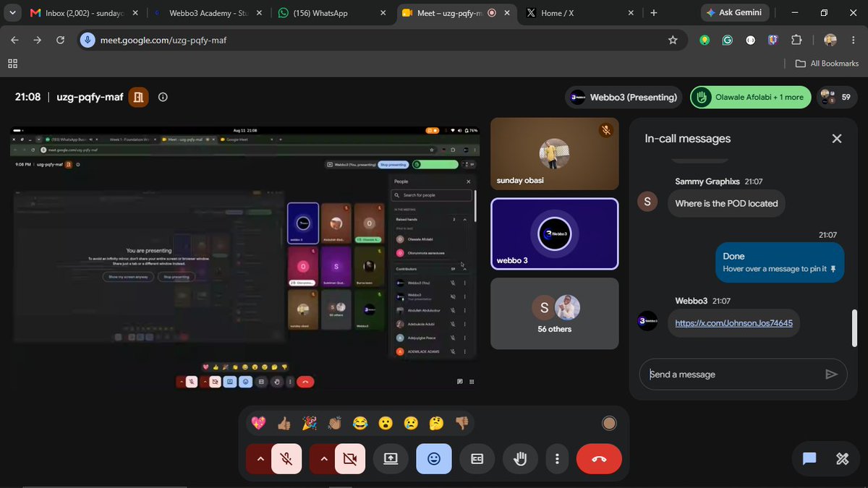Open more options three-dot menu

[557, 458]
